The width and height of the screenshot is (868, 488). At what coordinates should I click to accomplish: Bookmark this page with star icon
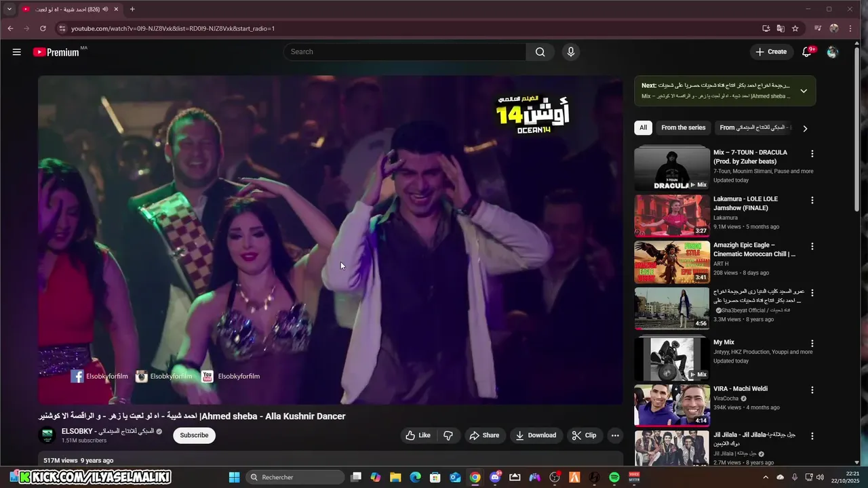(x=795, y=28)
